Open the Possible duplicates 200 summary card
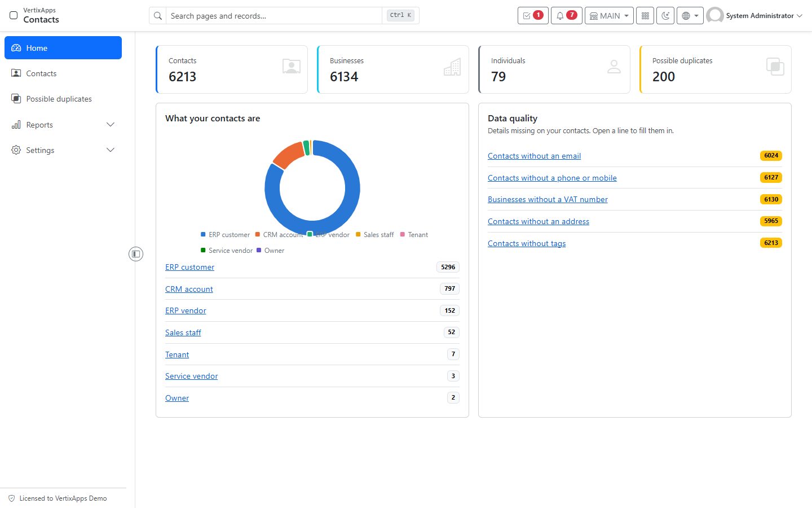812x508 pixels. 716,69
